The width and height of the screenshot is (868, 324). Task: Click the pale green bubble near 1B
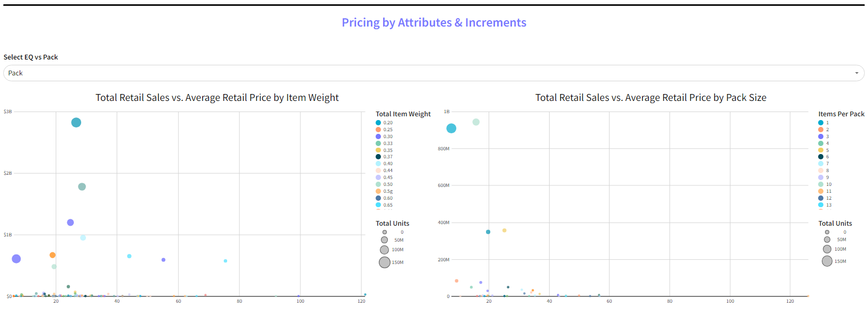coord(476,122)
